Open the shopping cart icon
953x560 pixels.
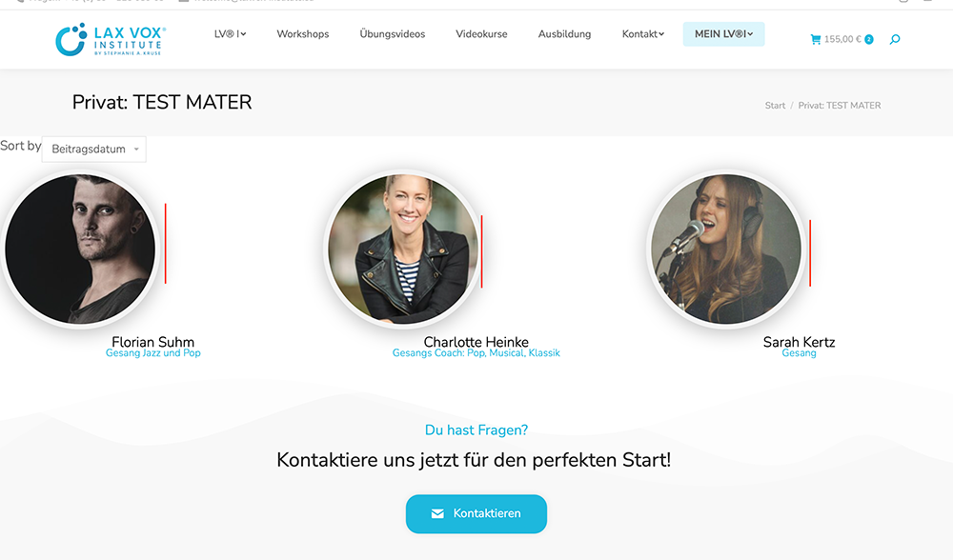816,39
